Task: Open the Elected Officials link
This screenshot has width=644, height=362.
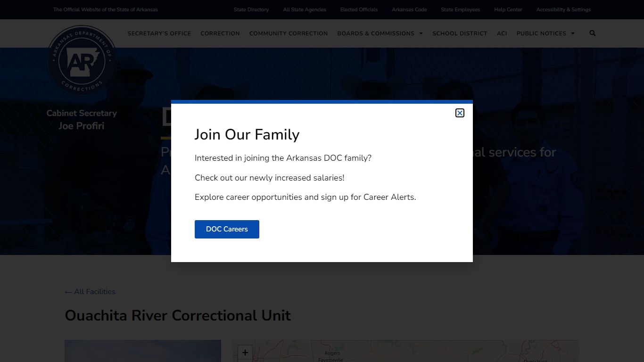Action: (x=359, y=9)
